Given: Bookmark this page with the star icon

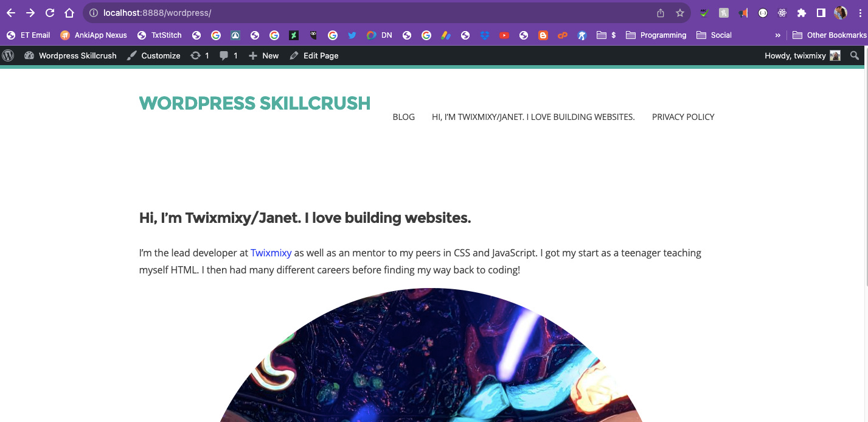Looking at the screenshot, I should [680, 13].
